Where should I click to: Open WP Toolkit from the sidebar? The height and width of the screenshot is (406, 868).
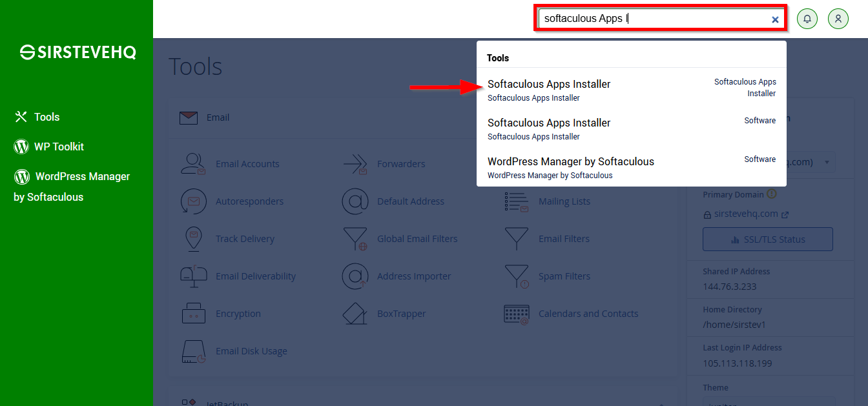(49, 147)
